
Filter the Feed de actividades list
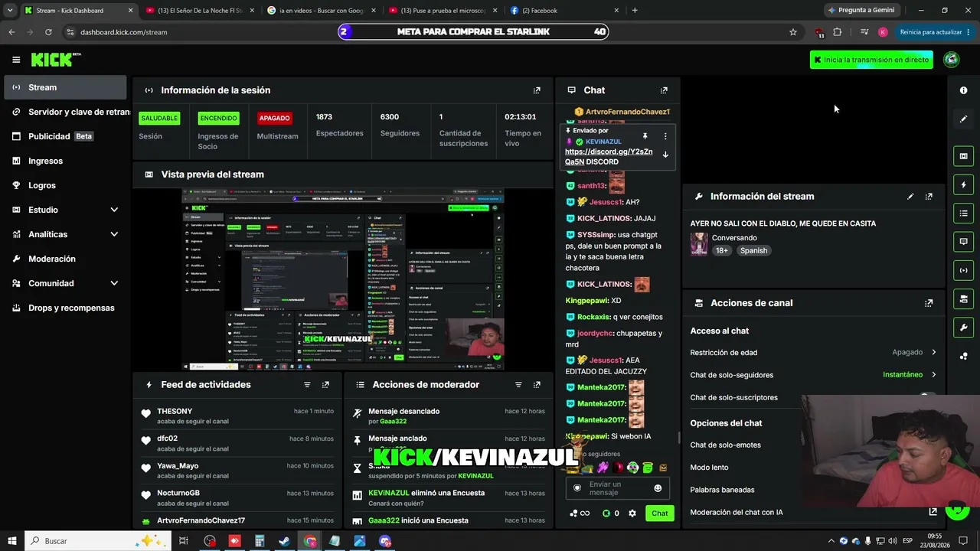point(307,385)
